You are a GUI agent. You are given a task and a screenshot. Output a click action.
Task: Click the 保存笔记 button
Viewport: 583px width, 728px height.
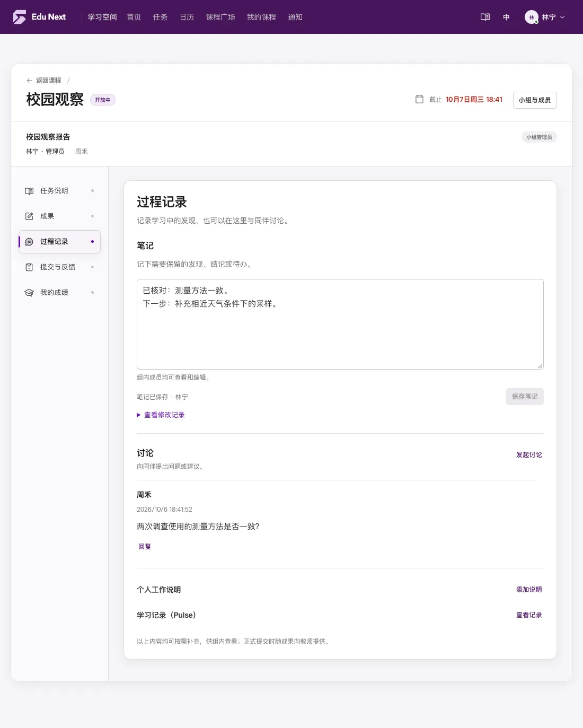coord(525,397)
